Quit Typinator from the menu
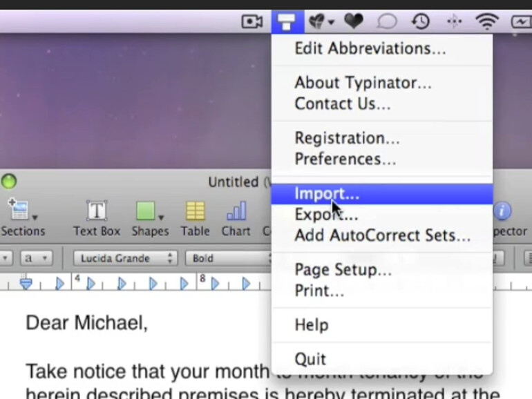Image resolution: width=532 pixels, height=399 pixels. pyautogui.click(x=382, y=360)
